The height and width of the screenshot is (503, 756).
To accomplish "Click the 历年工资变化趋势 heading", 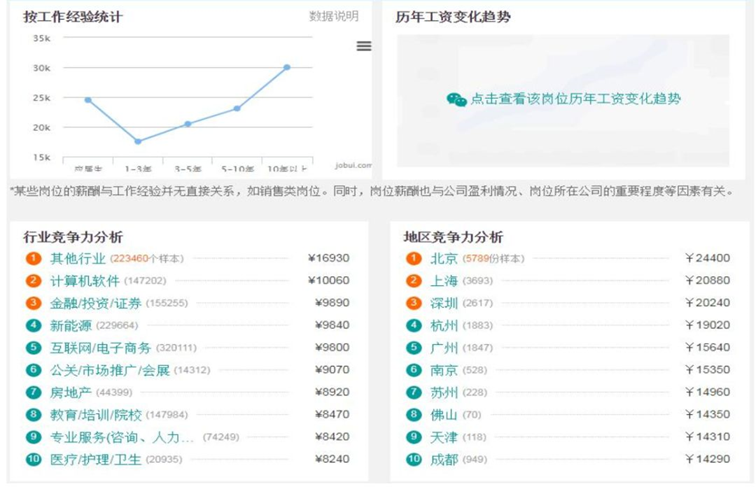I will pyautogui.click(x=453, y=17).
